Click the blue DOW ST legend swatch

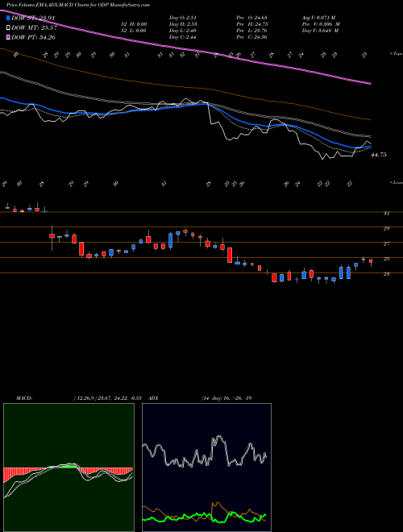pyautogui.click(x=8, y=18)
